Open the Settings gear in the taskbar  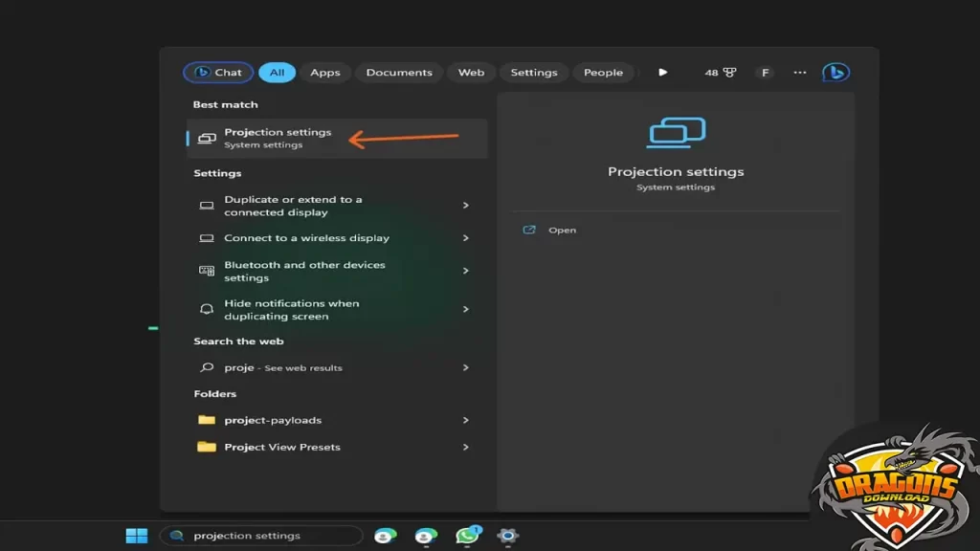point(508,536)
